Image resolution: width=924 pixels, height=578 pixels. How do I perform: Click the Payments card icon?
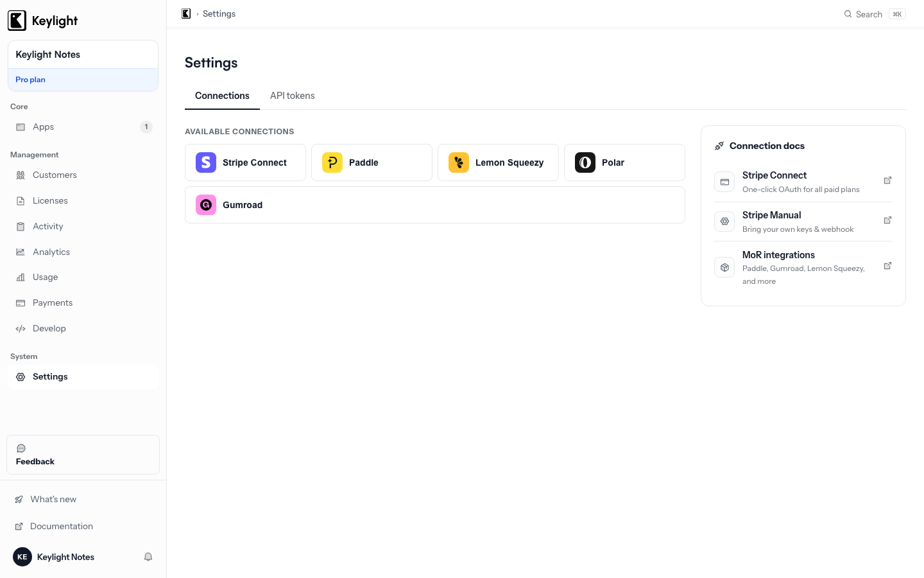[21, 303]
